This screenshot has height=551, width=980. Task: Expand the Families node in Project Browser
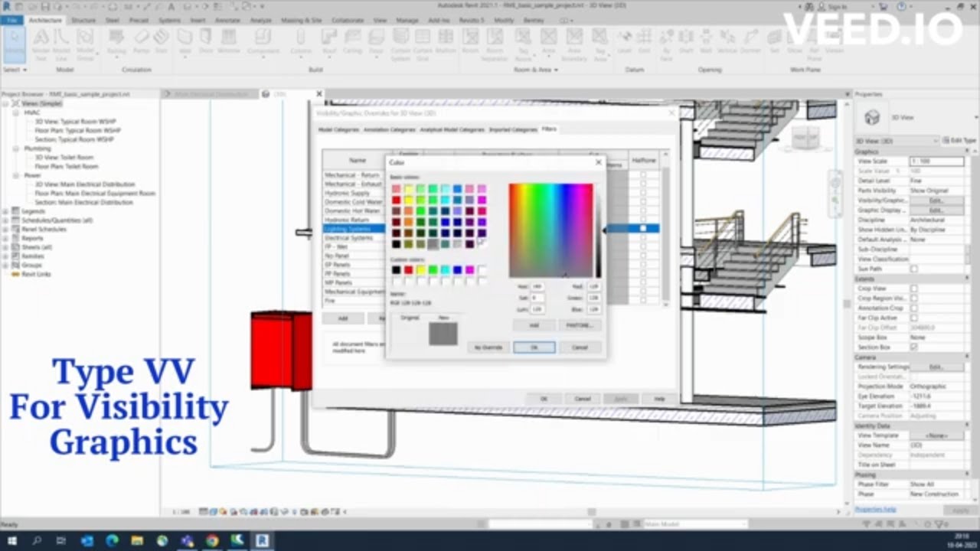5,256
